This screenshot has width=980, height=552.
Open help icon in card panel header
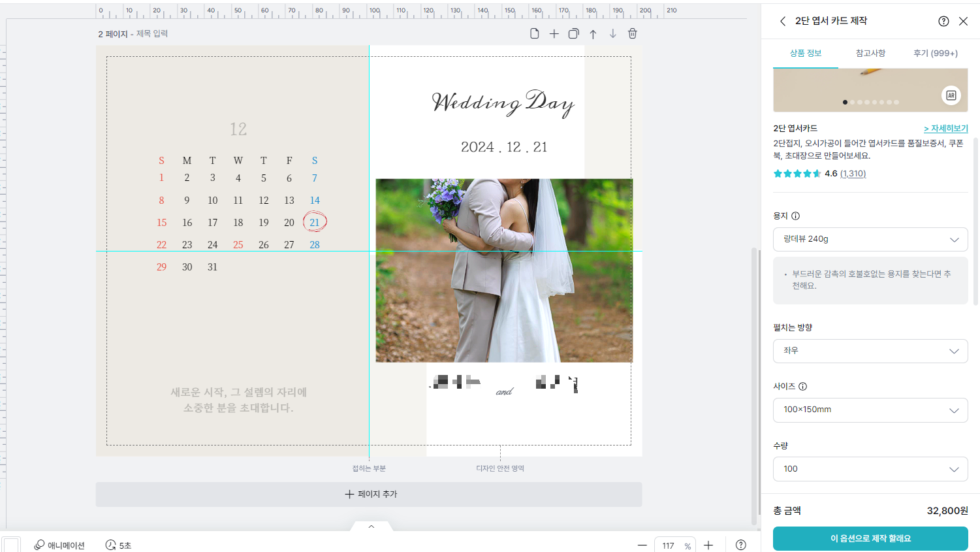[943, 21]
